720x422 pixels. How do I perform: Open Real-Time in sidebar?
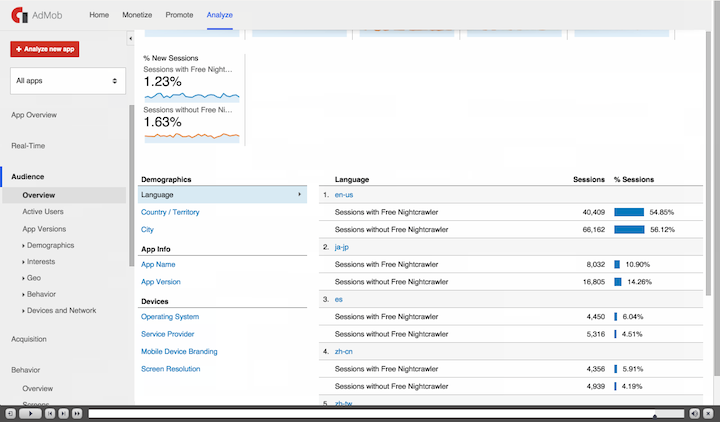[x=28, y=146]
